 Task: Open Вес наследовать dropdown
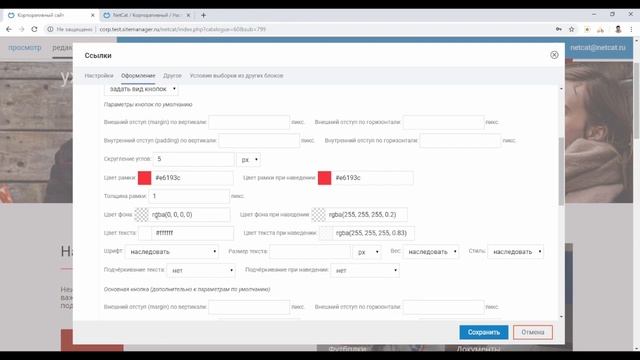tap(431, 252)
